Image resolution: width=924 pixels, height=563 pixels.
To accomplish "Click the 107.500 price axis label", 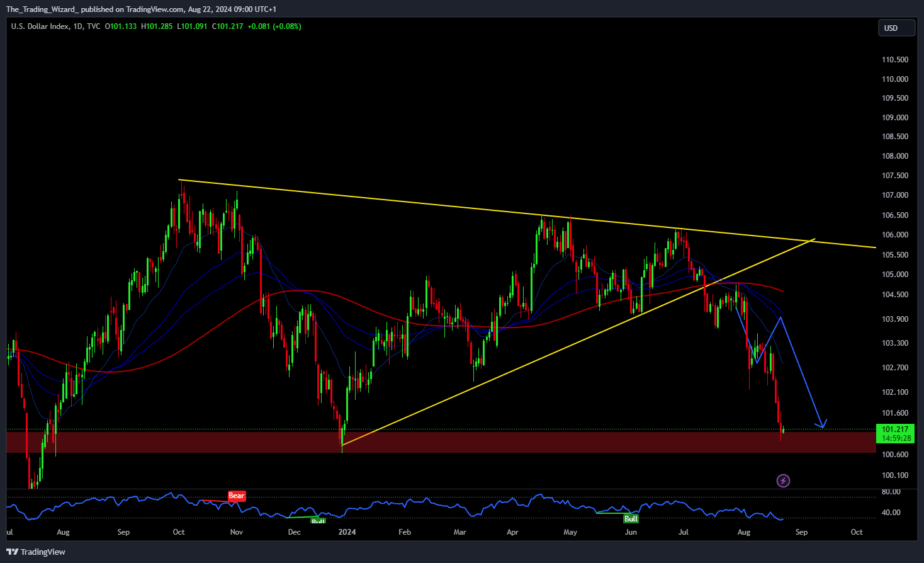I will (895, 176).
